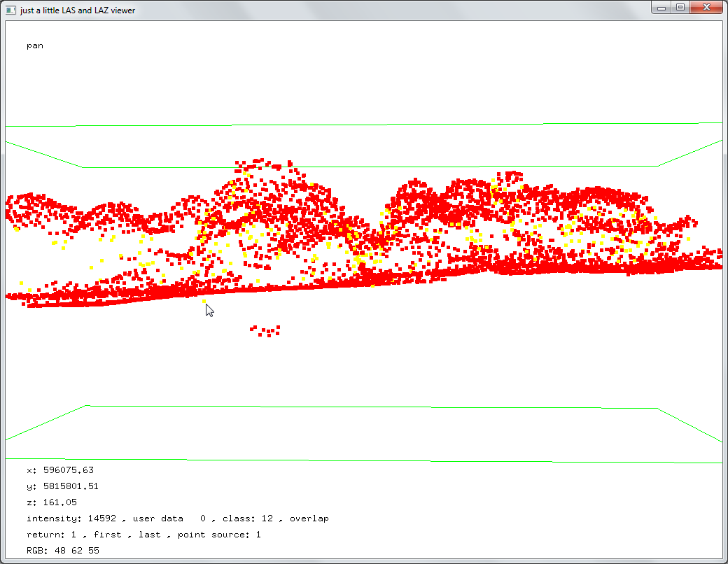Click the 'first' return flag text
This screenshot has height=564, width=728.
pos(107,535)
